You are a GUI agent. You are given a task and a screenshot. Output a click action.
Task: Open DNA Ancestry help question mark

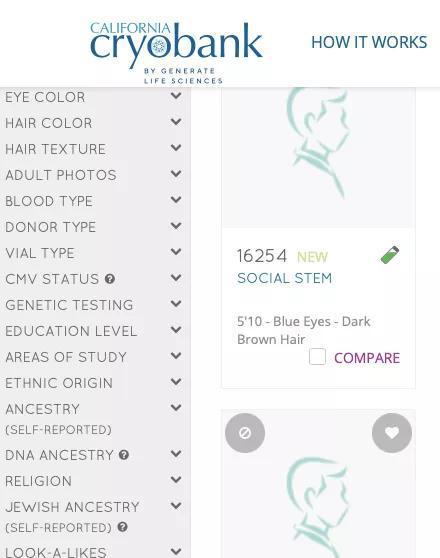click(124, 454)
